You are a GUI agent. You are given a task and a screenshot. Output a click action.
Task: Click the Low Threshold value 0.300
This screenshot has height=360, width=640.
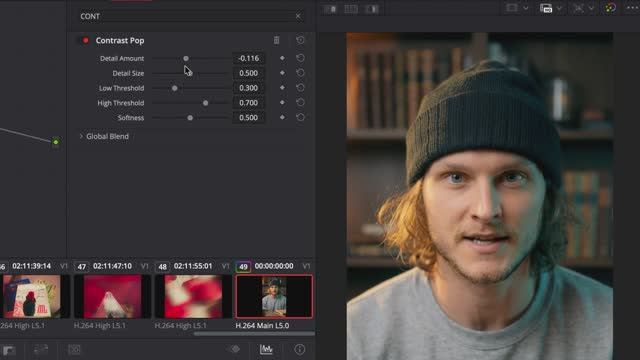(x=249, y=88)
